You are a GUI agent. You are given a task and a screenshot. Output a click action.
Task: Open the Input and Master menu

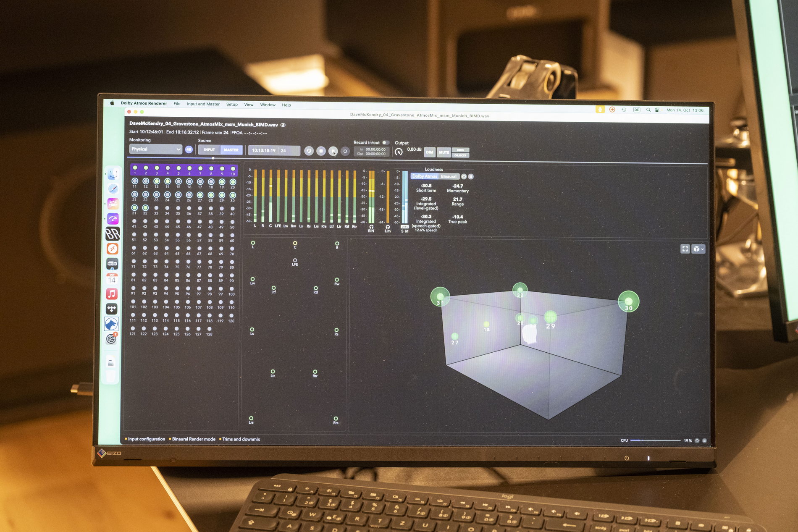(203, 104)
